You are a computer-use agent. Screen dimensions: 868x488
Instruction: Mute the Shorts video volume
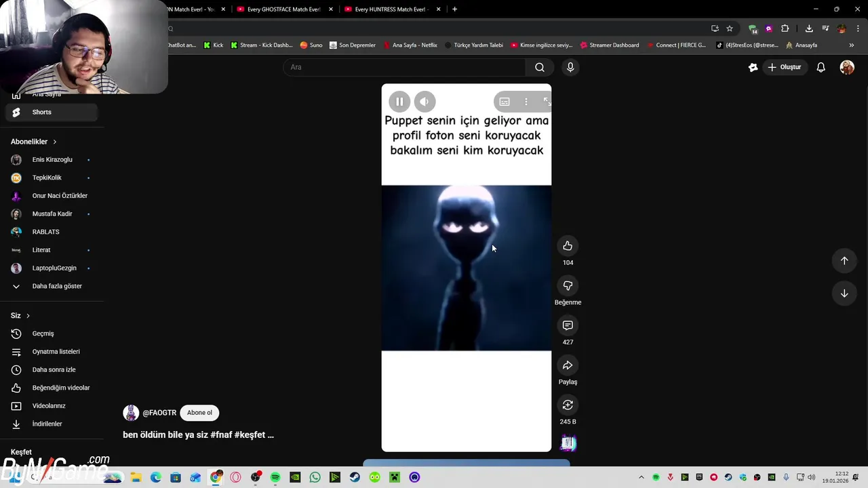click(425, 102)
